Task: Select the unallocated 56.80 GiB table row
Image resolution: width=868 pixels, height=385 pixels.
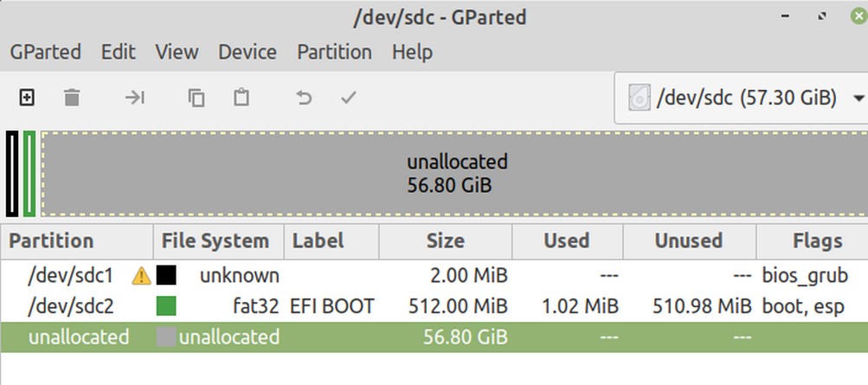Action: coord(434,337)
